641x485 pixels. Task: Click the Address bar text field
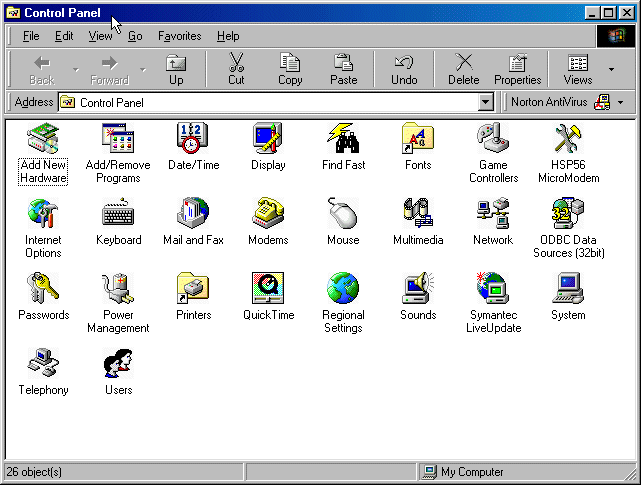pos(270,102)
